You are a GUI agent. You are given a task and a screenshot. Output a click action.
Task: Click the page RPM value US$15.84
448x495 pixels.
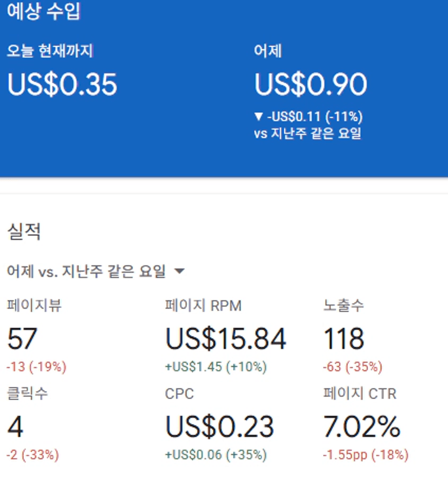[x=225, y=339]
